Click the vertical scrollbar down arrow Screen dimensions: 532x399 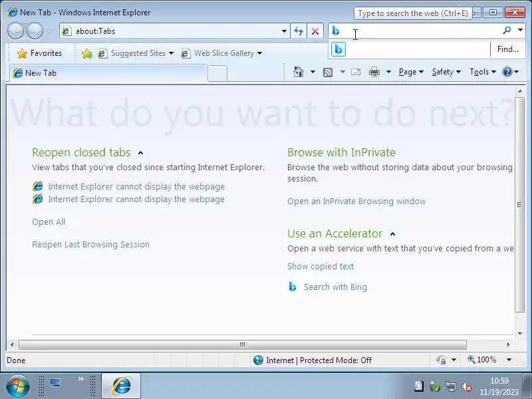coord(520,334)
